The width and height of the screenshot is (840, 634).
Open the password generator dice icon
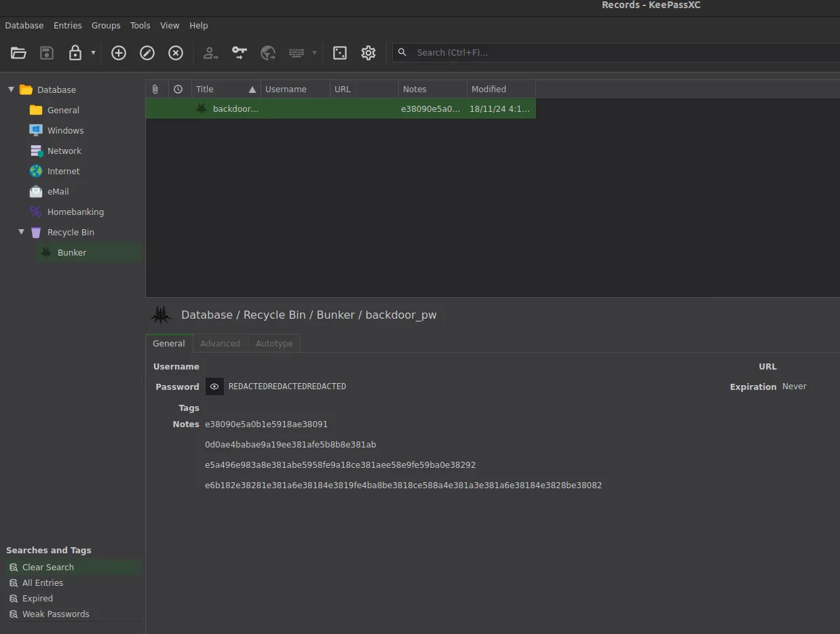[340, 53]
